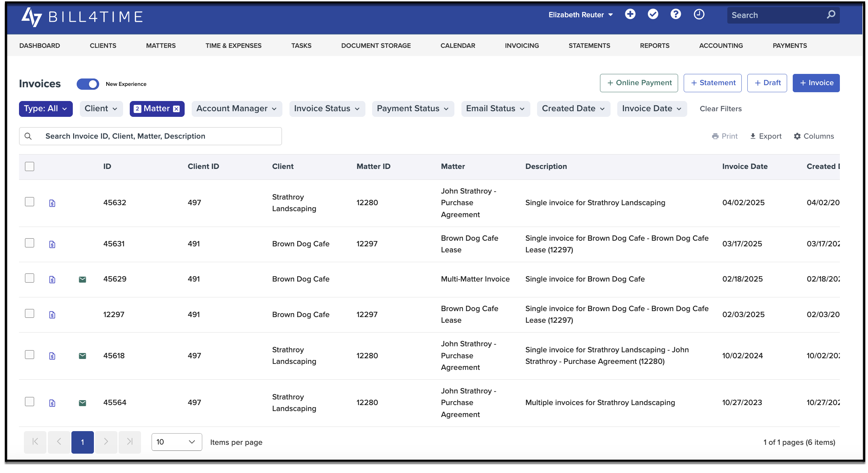Expand the Invoice Status filter

pyautogui.click(x=327, y=109)
